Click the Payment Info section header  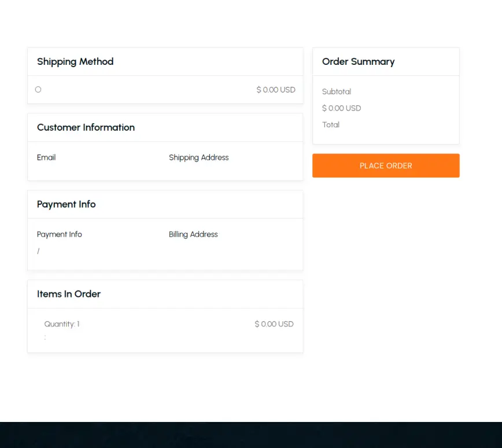point(66,204)
